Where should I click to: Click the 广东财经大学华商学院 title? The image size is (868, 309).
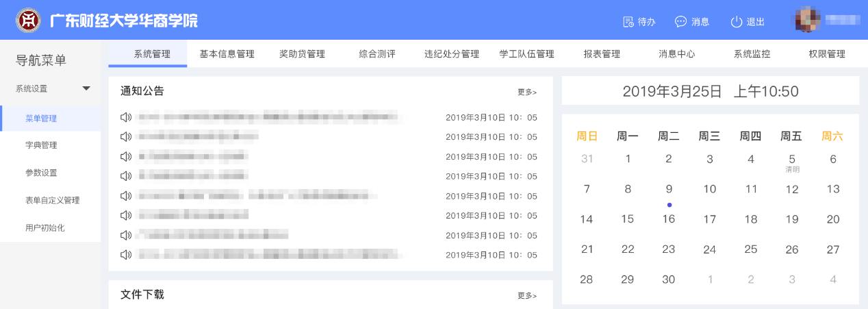pyautogui.click(x=123, y=21)
